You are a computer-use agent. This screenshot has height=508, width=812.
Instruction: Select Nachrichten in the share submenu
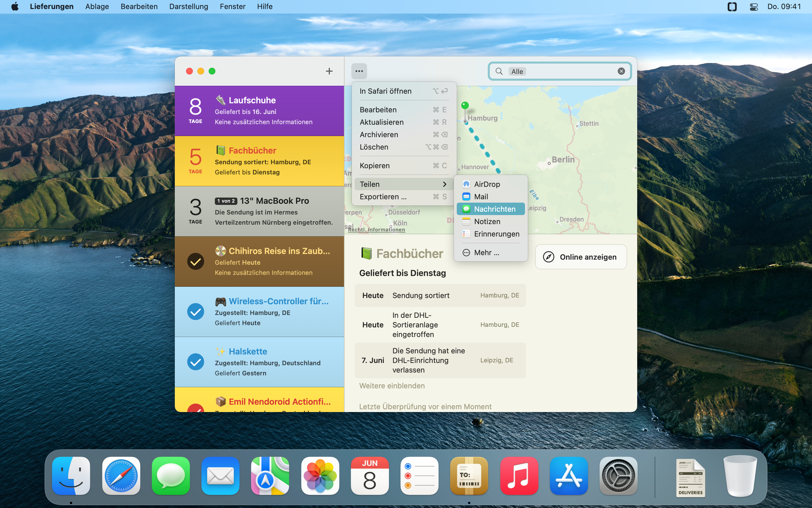click(x=491, y=209)
